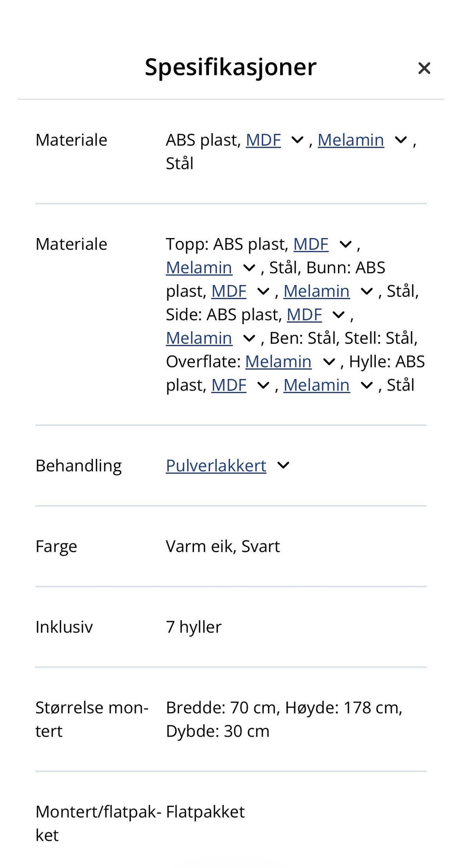Open the Pulverlakkert link under Behandling
The width and height of the screenshot is (462, 868).
(216, 465)
